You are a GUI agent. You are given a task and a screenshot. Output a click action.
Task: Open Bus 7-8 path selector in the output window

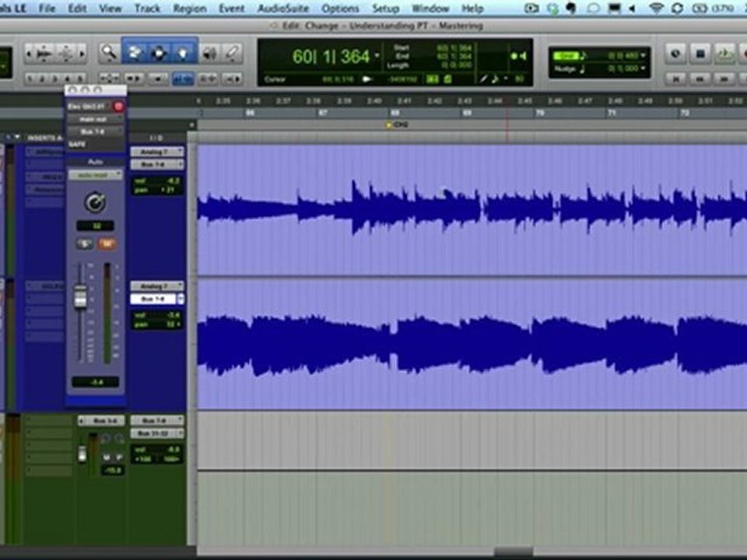tap(95, 131)
